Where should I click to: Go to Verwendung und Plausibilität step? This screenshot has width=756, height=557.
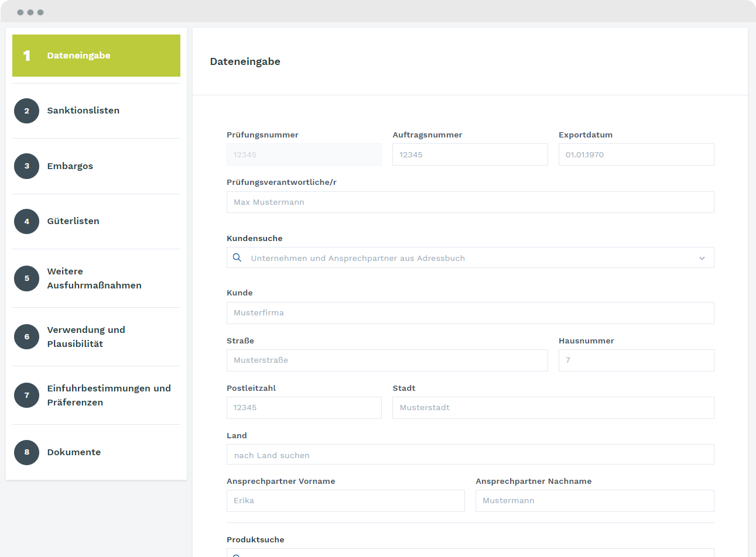point(86,337)
